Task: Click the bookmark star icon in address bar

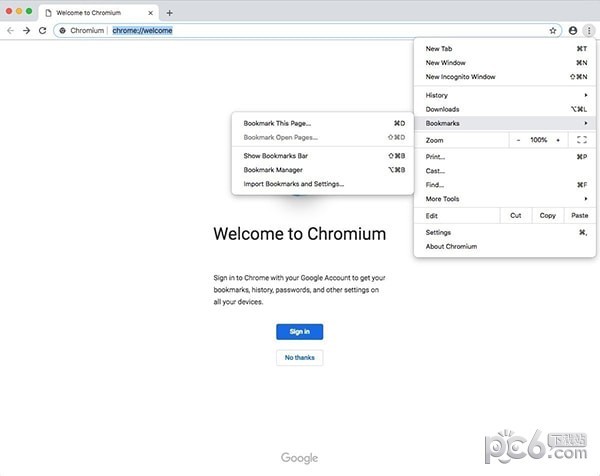Action: tap(553, 31)
